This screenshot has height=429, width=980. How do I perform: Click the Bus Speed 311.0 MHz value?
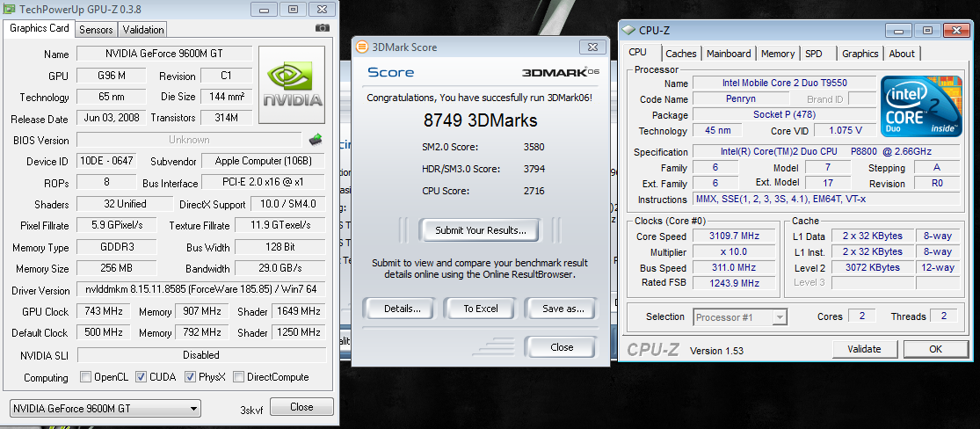click(x=734, y=267)
